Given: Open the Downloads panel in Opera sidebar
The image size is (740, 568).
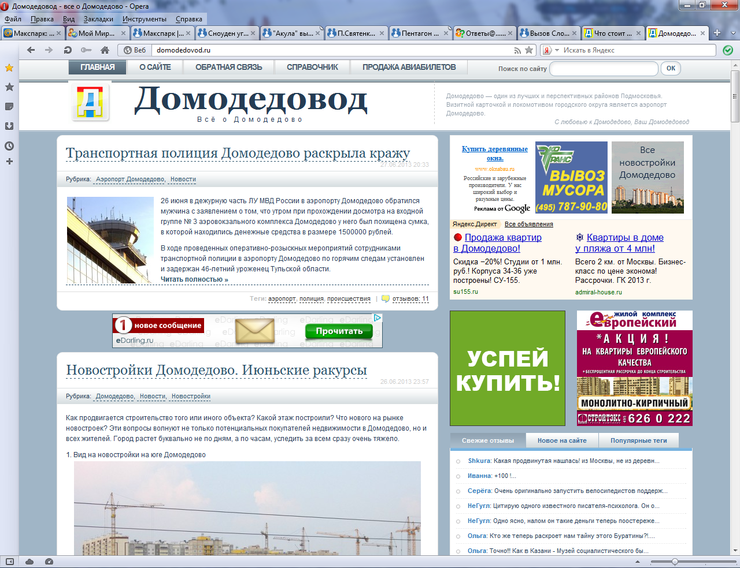Looking at the screenshot, I should [9, 126].
